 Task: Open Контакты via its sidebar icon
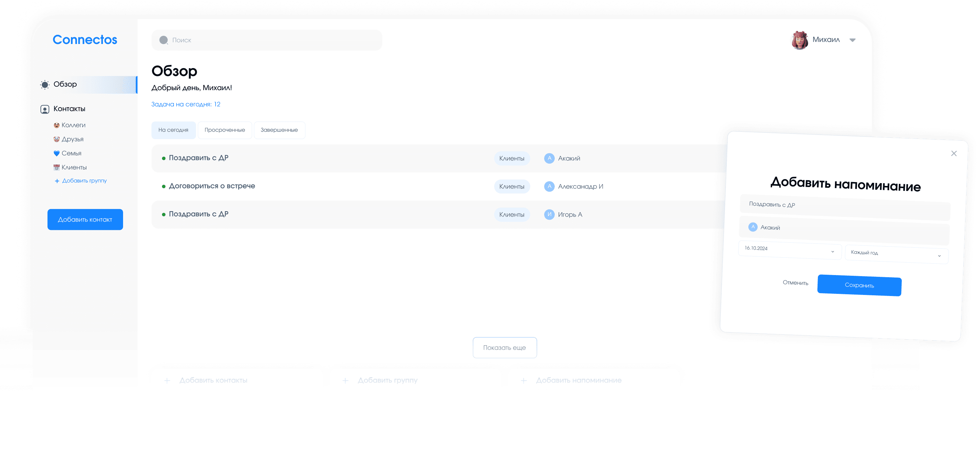pyautogui.click(x=45, y=109)
